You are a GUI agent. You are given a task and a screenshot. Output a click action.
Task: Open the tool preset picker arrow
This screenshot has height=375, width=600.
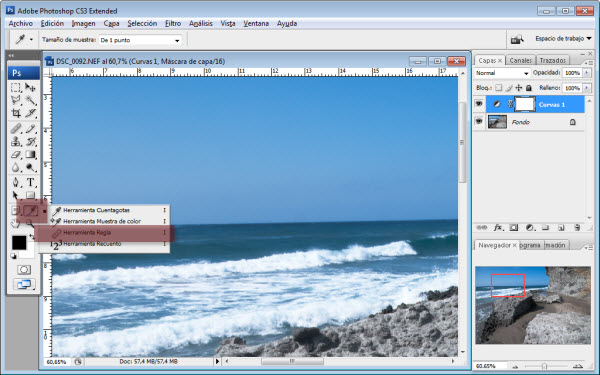click(x=31, y=39)
